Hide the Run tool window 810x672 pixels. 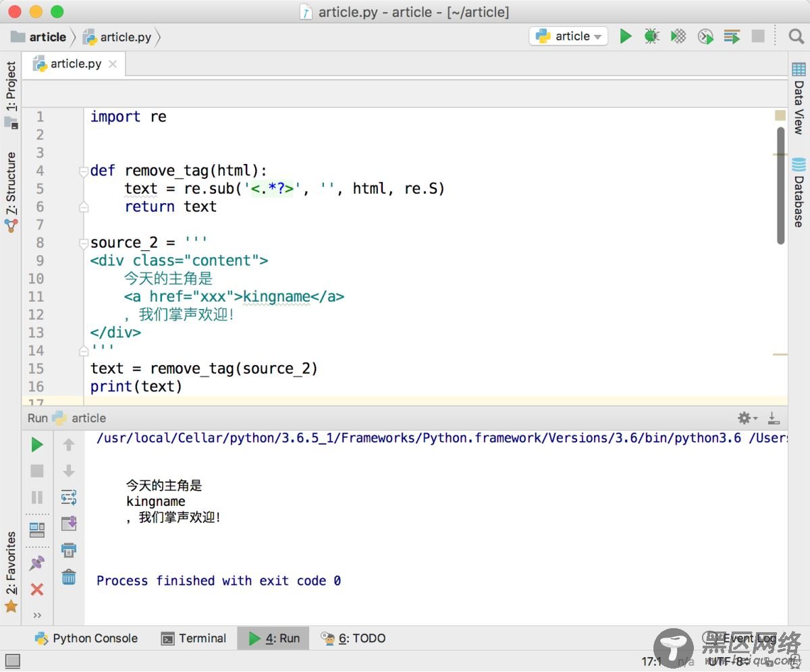point(774,418)
